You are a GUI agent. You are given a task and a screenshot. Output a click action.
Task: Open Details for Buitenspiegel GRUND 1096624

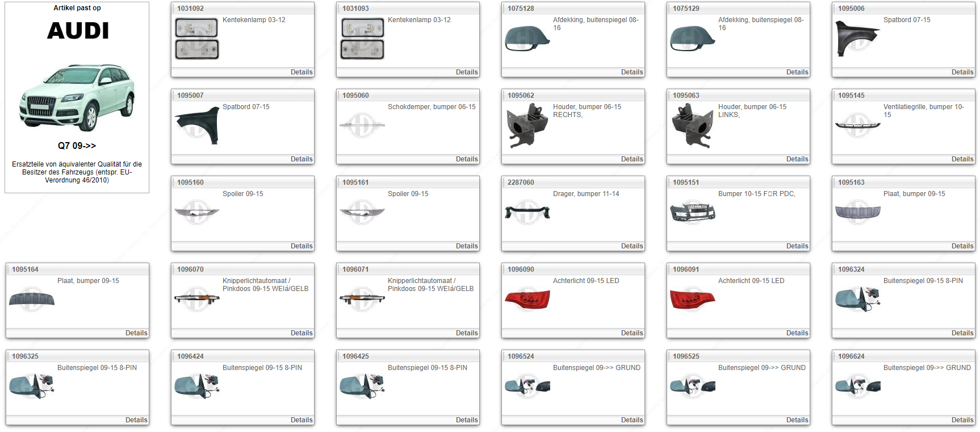[962, 420]
